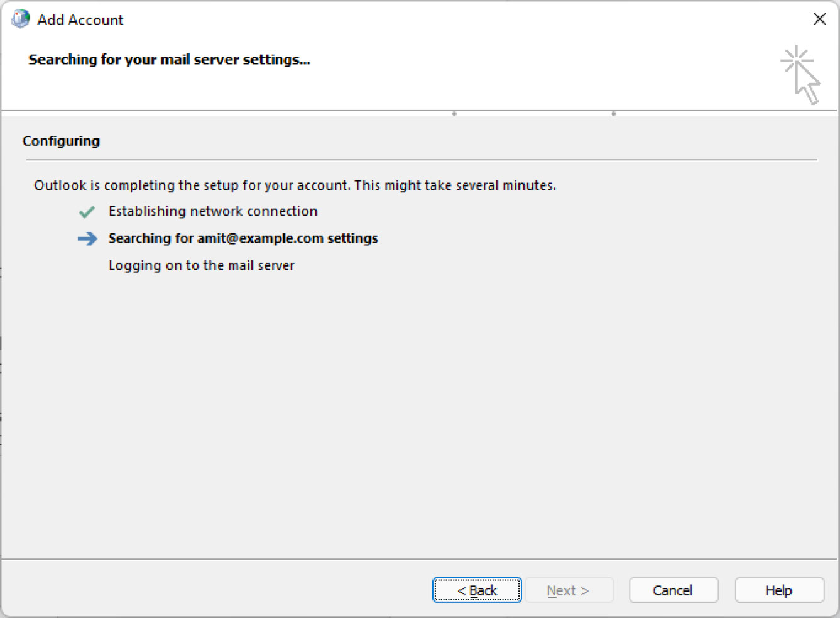Click the Back button
This screenshot has width=840, height=618.
tap(477, 590)
